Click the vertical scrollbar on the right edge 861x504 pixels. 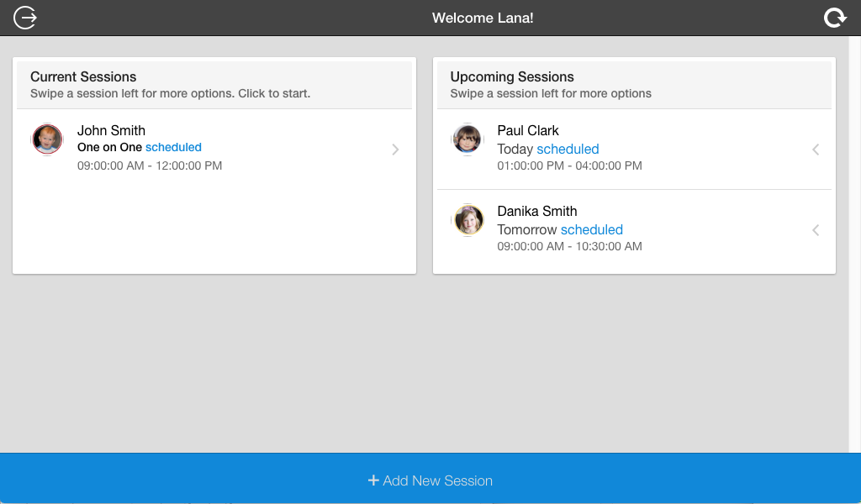[x=854, y=244]
